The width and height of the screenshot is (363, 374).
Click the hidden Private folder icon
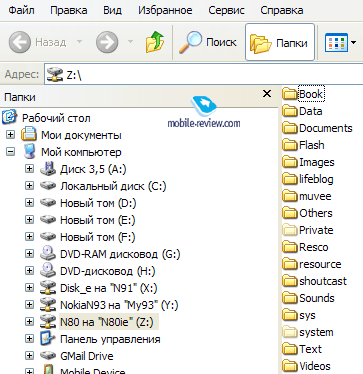click(289, 230)
